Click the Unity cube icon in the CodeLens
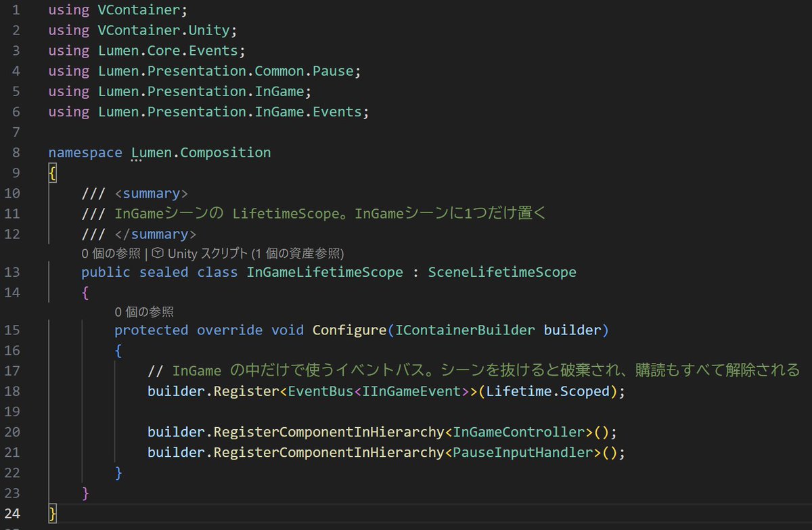The height and width of the screenshot is (530, 812). 158,254
